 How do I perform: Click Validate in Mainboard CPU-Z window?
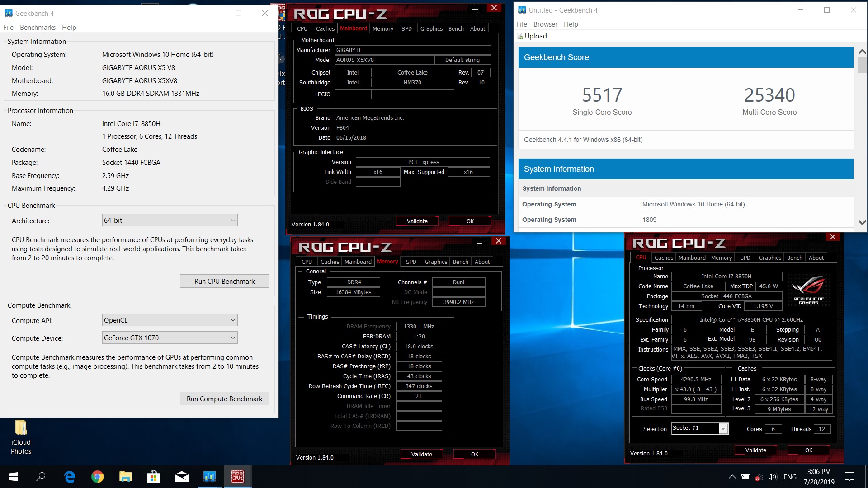point(417,221)
